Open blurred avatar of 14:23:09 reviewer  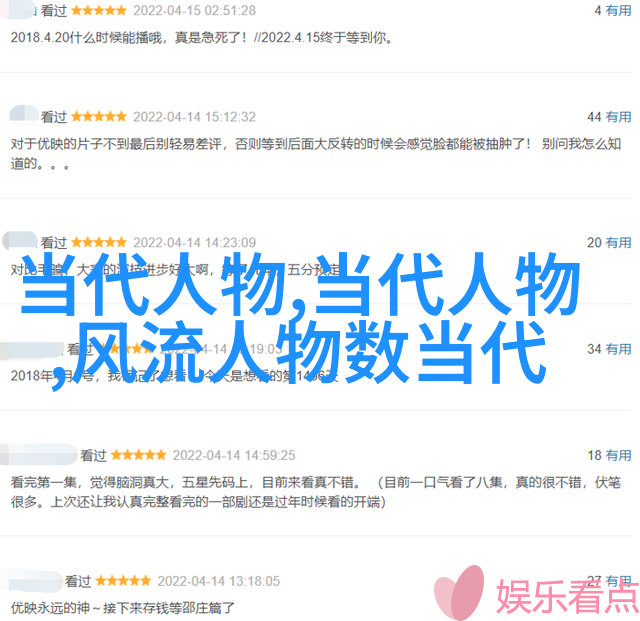tap(20, 240)
